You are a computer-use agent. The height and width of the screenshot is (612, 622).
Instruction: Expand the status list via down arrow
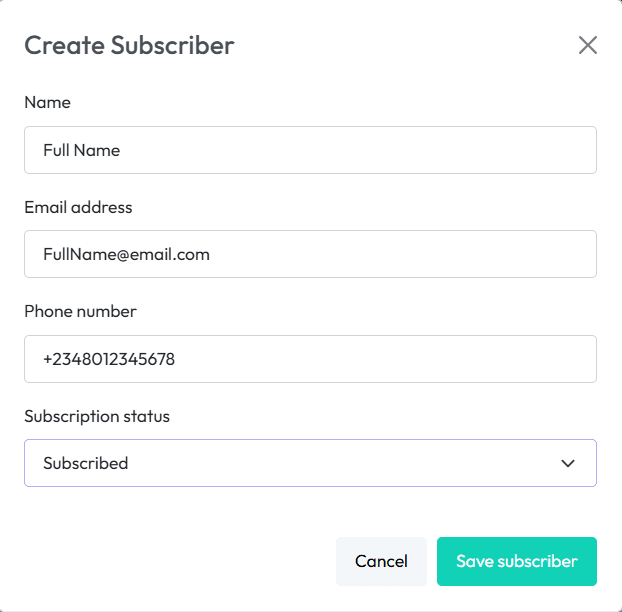click(568, 463)
